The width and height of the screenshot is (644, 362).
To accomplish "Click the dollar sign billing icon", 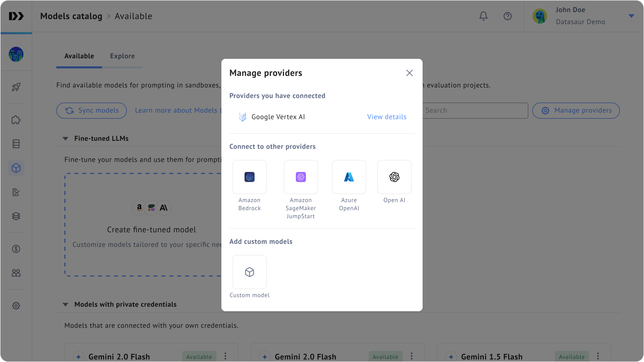I will 16,249.
